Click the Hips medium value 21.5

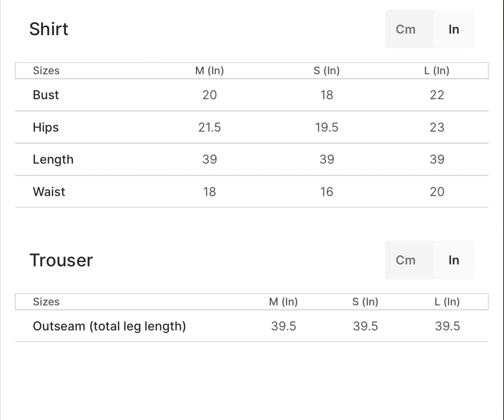click(x=209, y=127)
